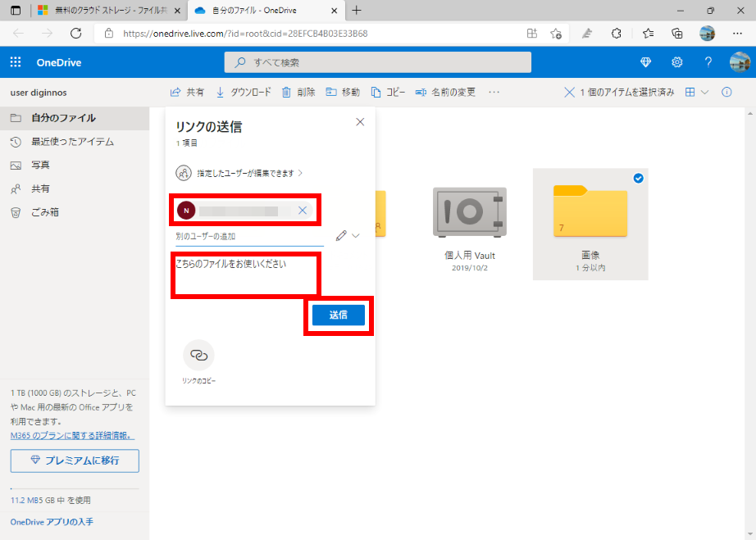
Task: Open 自分のファイル in sidebar
Action: pos(75,118)
